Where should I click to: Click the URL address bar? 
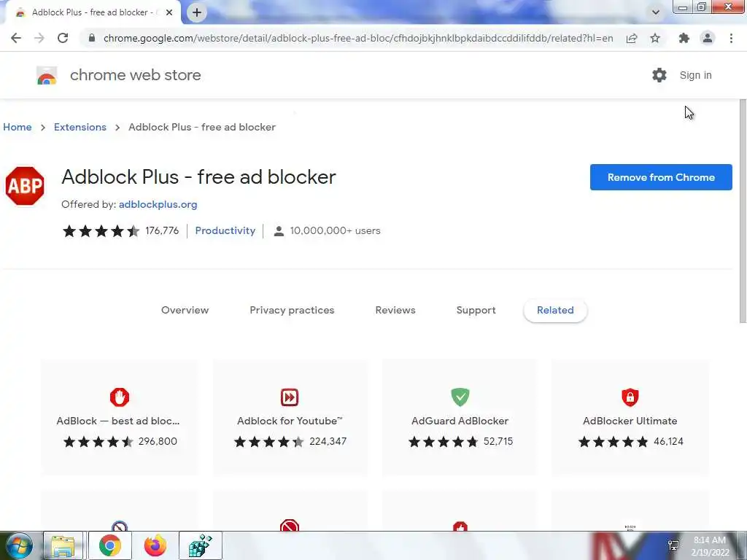(358, 38)
